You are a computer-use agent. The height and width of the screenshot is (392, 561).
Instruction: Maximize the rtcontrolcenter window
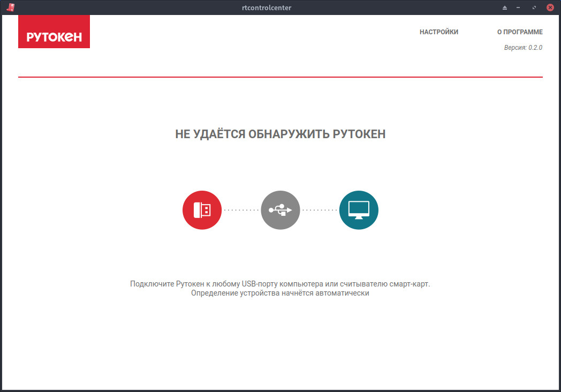tap(534, 7)
